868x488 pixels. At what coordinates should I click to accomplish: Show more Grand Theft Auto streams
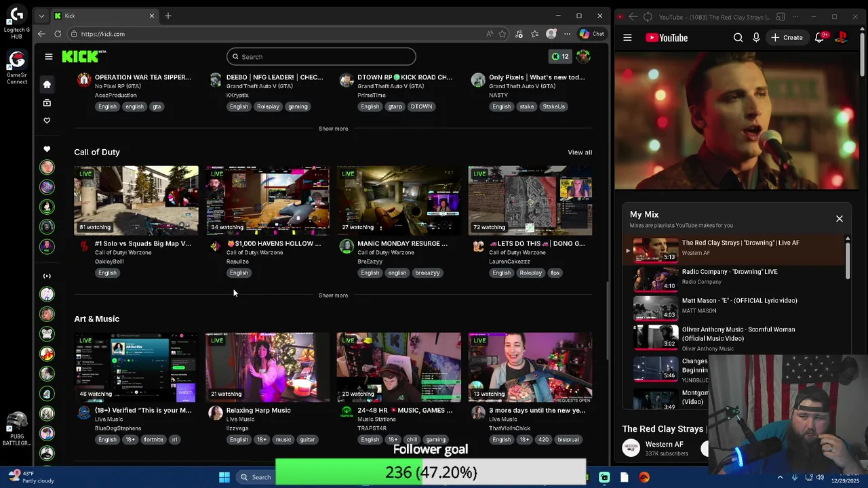[x=333, y=129]
